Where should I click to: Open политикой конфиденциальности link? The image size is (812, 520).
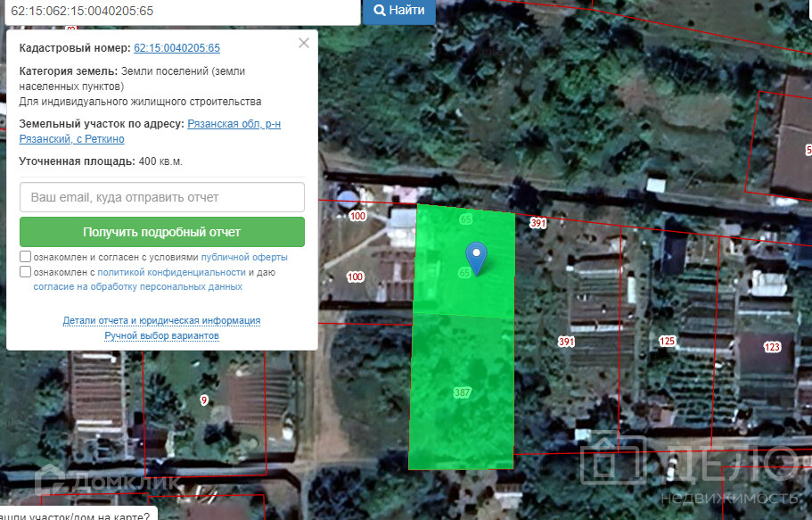click(171, 272)
